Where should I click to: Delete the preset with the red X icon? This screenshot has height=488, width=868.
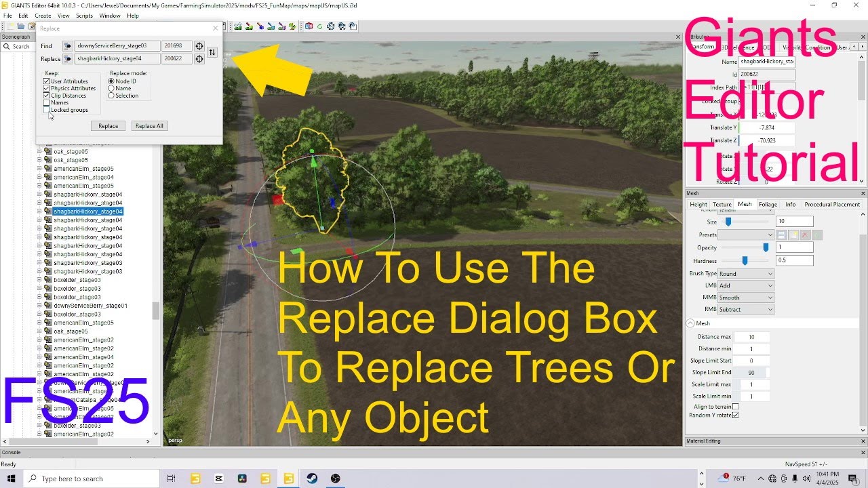pos(805,235)
